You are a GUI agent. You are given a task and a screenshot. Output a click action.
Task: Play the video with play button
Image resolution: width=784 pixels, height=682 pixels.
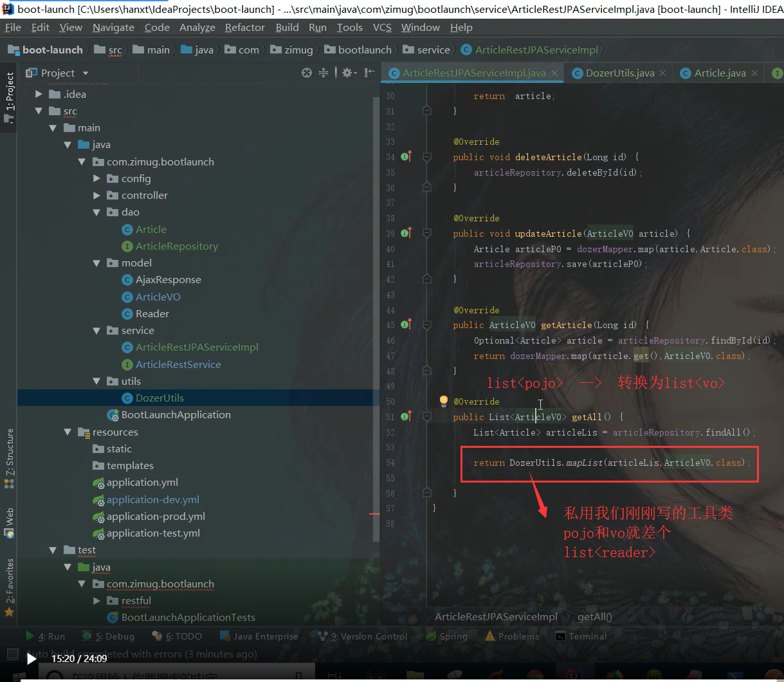tap(31, 659)
